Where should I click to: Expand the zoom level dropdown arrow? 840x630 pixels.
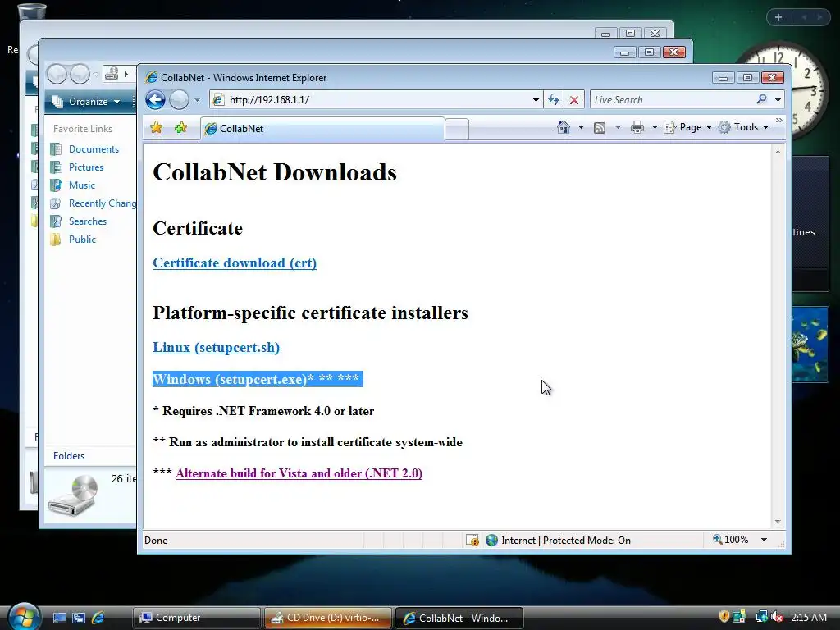pyautogui.click(x=764, y=540)
